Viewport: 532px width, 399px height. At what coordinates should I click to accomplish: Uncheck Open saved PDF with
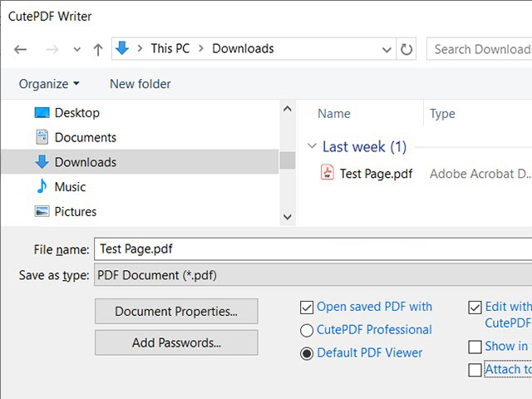(307, 308)
